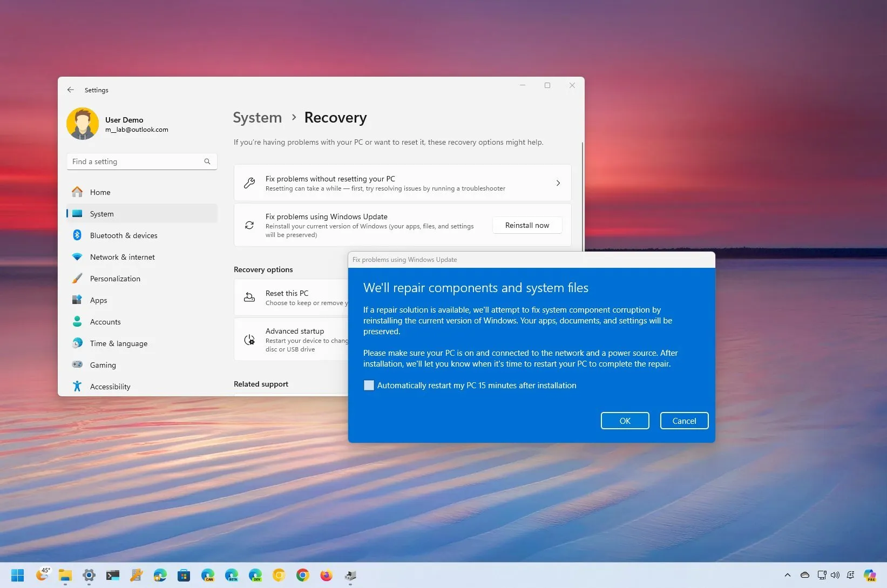Open OneDrive cloud icon in system tray

(805, 575)
